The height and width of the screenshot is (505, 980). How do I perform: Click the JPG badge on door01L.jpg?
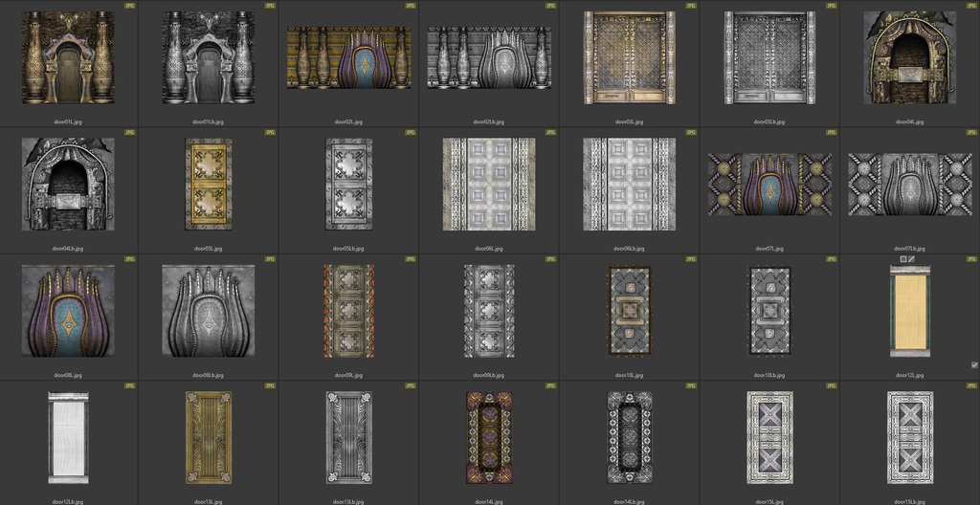[x=130, y=6]
